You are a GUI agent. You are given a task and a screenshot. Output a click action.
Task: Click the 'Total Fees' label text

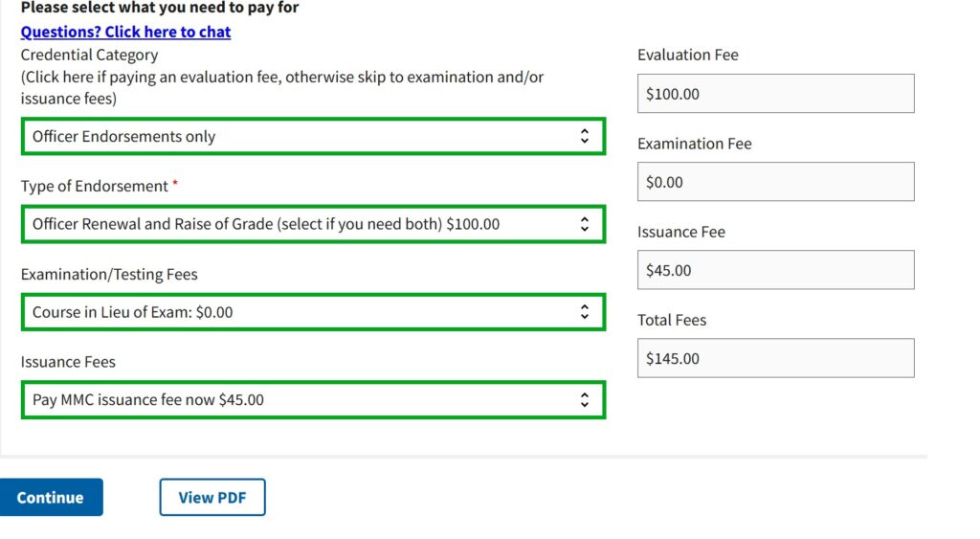672,320
